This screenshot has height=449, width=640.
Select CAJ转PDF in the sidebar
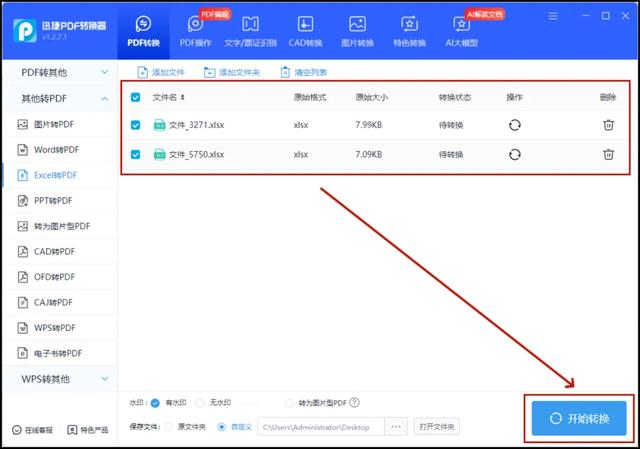60,302
